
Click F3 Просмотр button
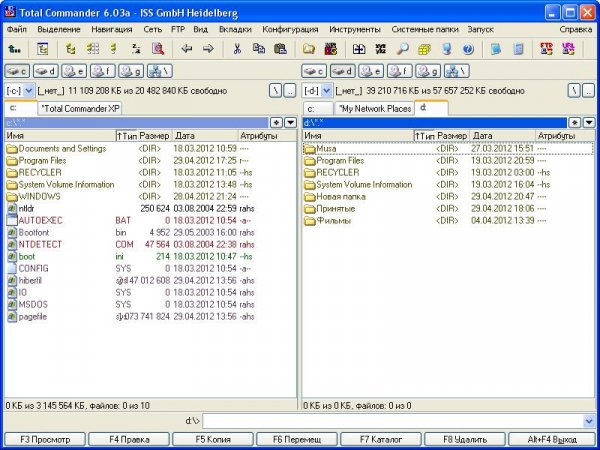[45, 439]
